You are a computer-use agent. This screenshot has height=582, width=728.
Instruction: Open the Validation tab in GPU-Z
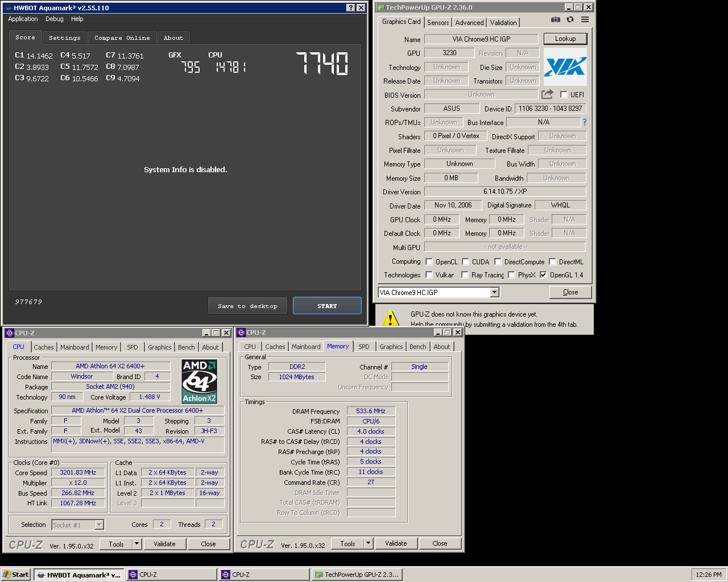[503, 23]
